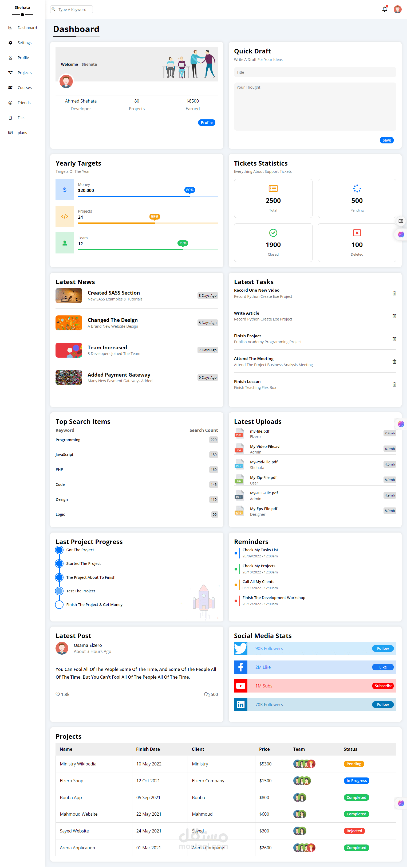Click the my-file.pdf PDF icon

click(239, 433)
